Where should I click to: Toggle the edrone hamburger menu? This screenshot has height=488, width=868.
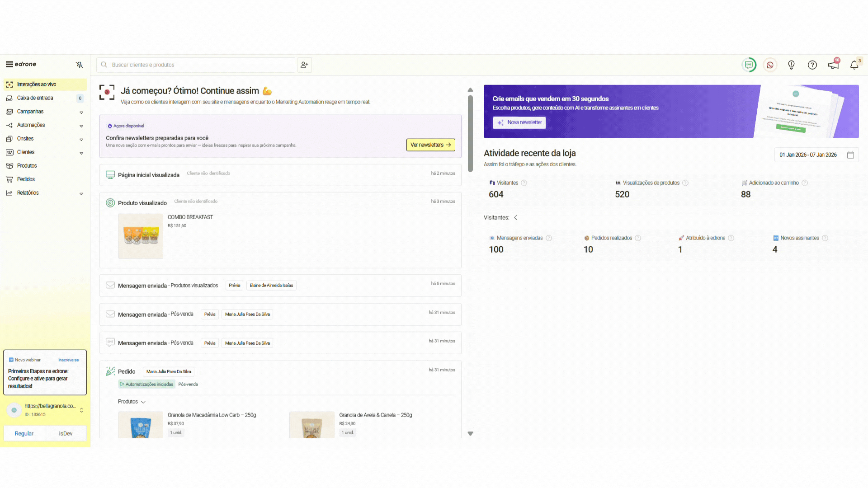click(9, 64)
